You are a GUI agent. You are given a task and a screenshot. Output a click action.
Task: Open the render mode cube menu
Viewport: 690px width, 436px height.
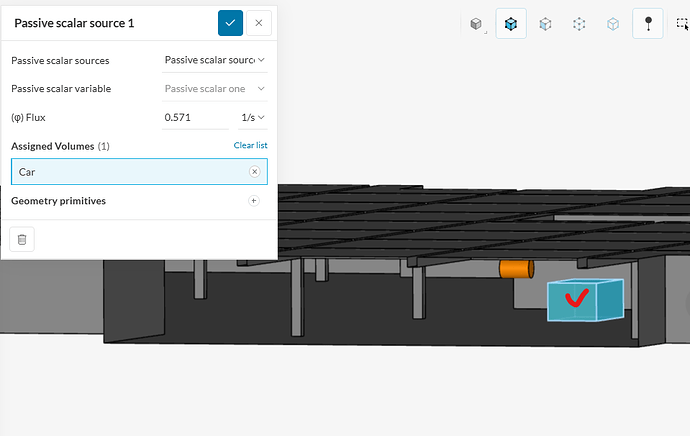pos(476,23)
